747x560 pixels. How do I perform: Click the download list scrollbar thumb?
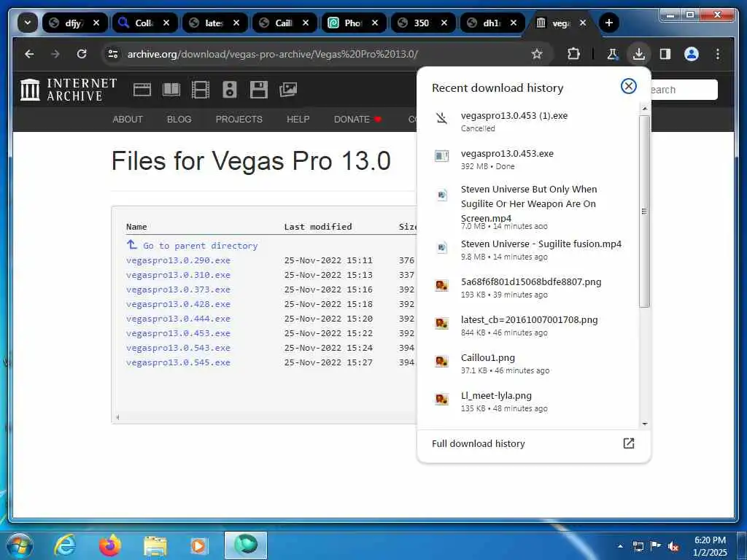point(644,211)
